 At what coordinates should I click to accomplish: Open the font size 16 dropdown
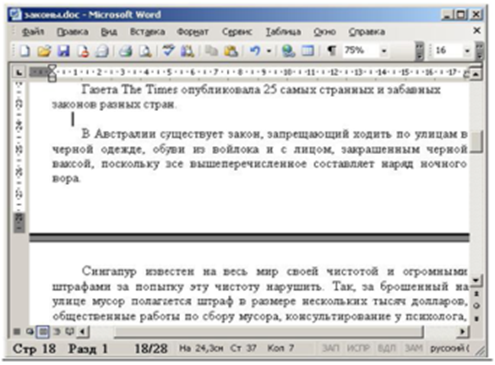point(467,51)
